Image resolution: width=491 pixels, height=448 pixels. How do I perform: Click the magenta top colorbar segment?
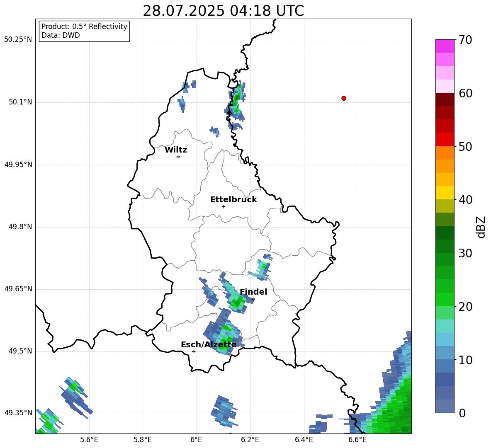coord(445,46)
